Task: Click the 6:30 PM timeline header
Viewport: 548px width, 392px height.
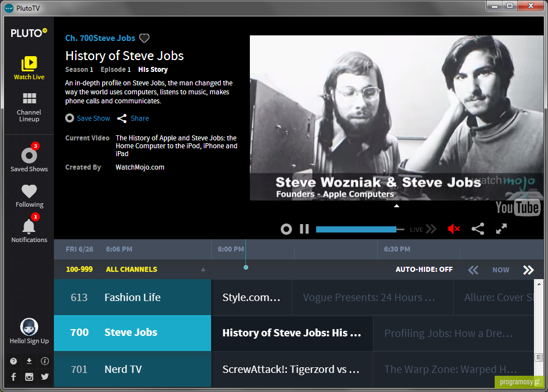Action: point(397,249)
